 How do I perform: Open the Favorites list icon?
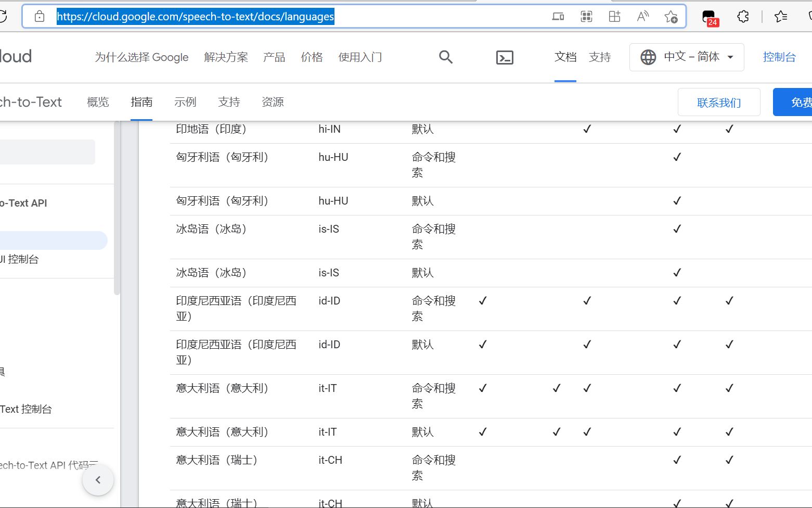click(781, 17)
